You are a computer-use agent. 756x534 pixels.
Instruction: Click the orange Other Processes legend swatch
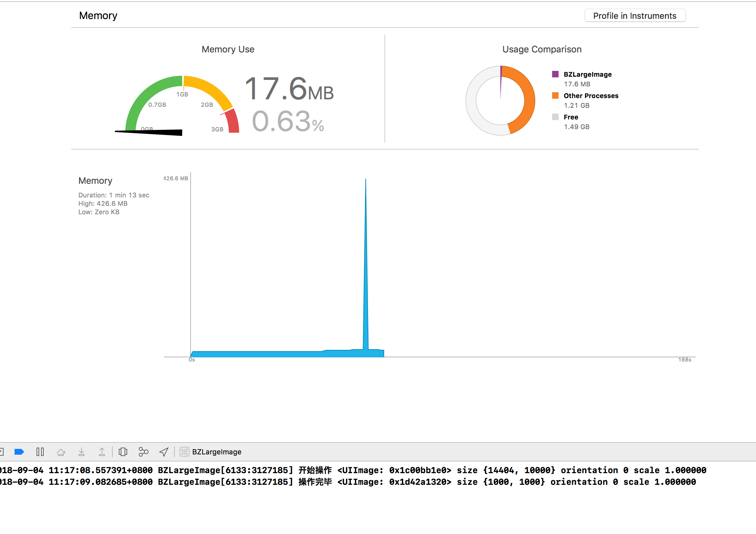pos(555,95)
